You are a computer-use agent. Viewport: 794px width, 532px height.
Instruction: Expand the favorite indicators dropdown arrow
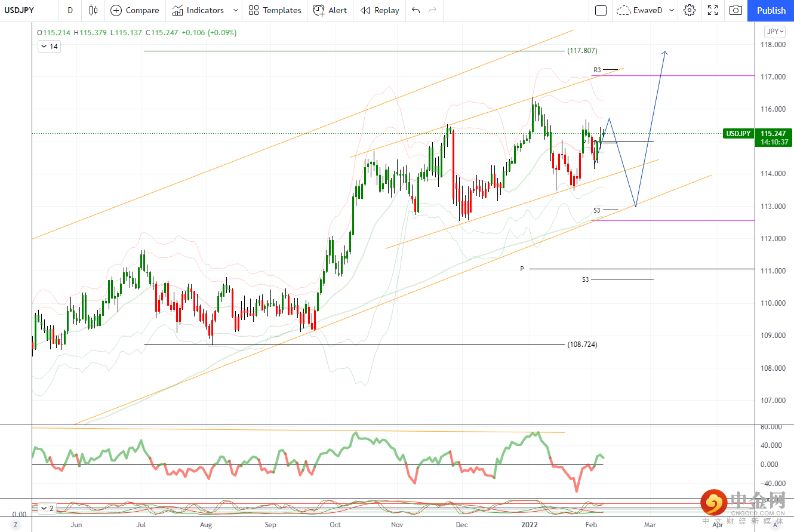[236, 10]
